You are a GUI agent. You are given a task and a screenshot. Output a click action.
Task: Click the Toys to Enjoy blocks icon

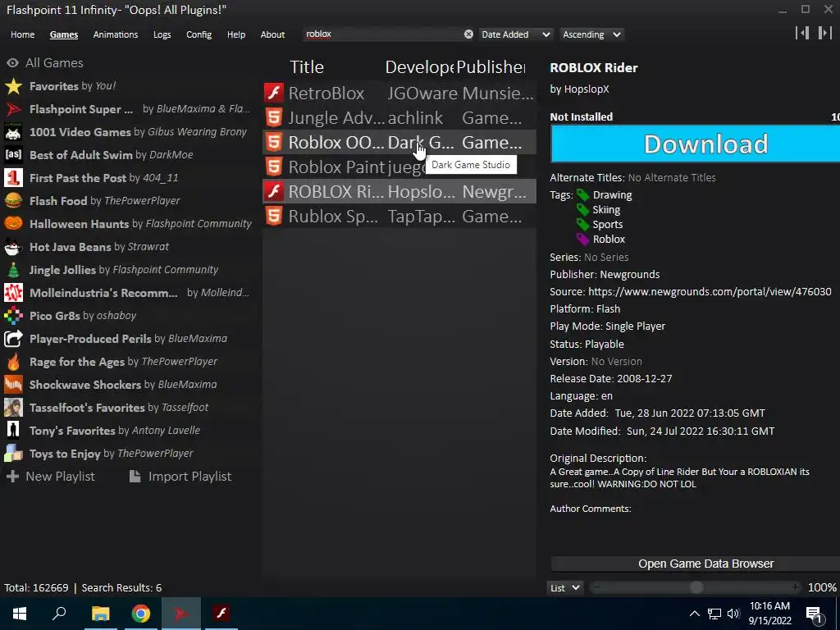click(13, 454)
